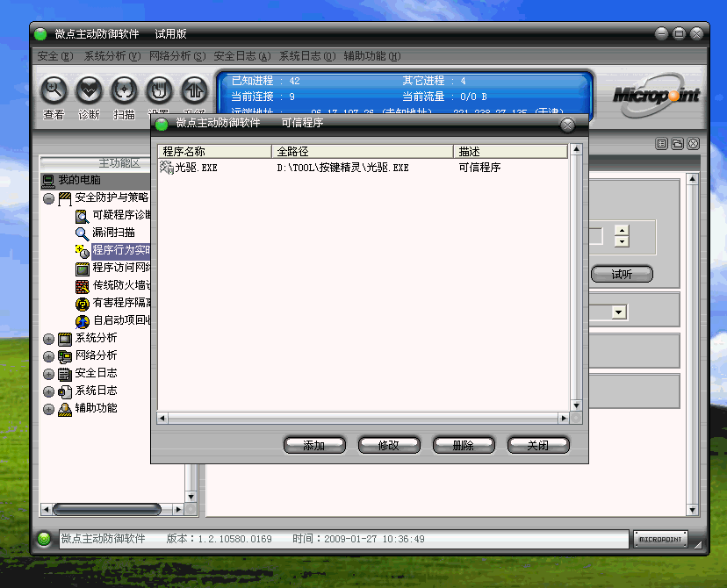Select 系统分析 item in the tree
Image resolution: width=727 pixels, height=588 pixels.
point(96,338)
